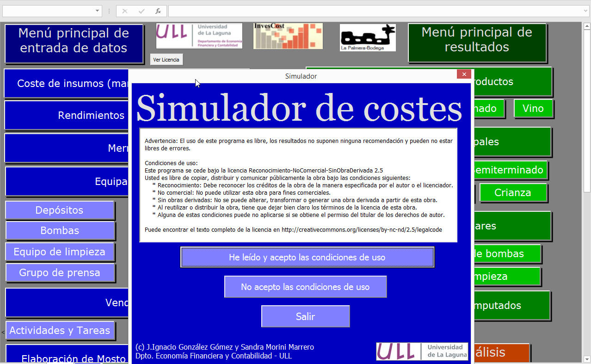Click the InvesCost logo image
The image size is (591, 364).
288,36
